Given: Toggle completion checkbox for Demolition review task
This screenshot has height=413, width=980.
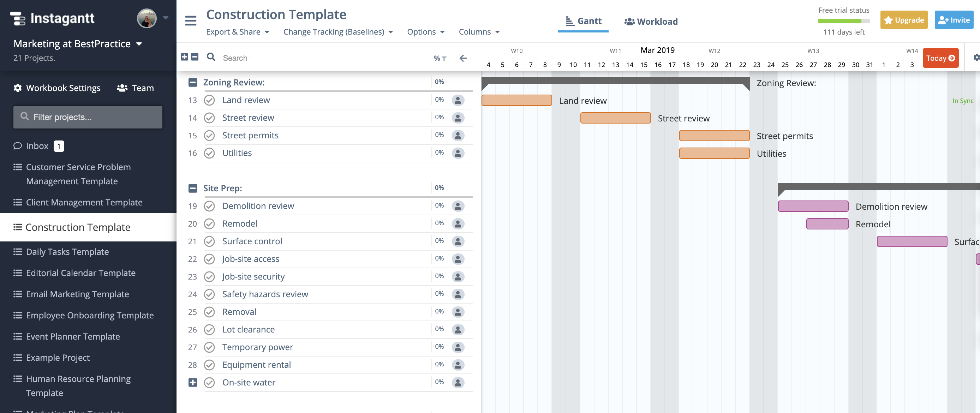Looking at the screenshot, I should pyautogui.click(x=209, y=205).
